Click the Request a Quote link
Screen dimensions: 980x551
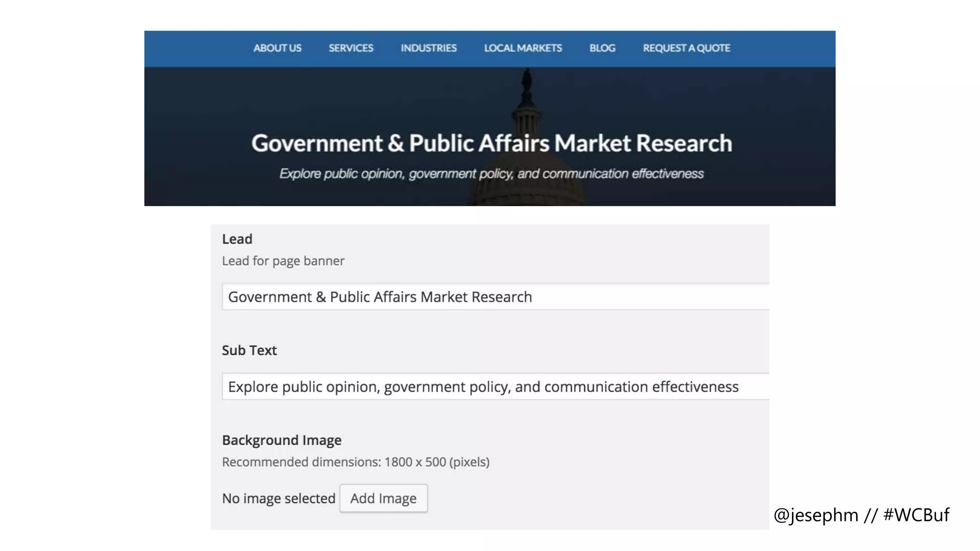coord(686,48)
